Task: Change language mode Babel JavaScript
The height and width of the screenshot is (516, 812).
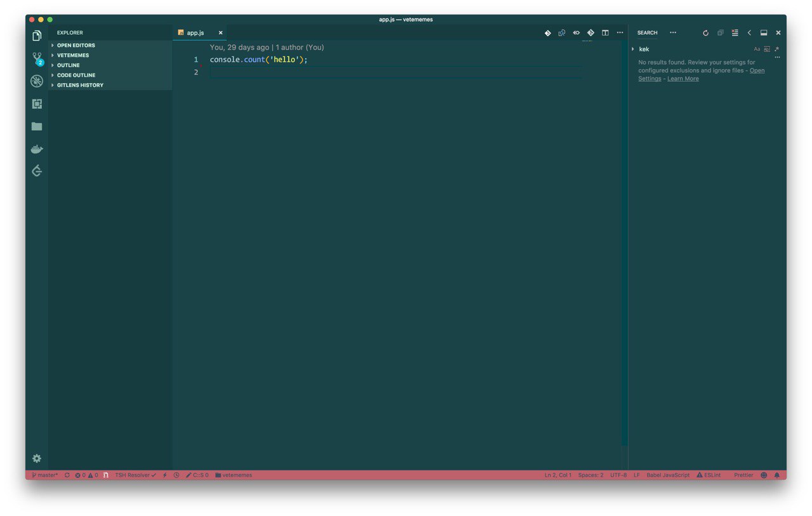Action: [x=668, y=475]
